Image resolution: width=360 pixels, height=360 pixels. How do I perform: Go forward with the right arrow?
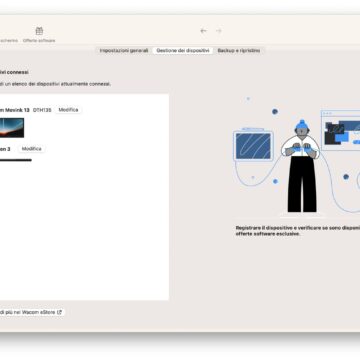(x=219, y=31)
